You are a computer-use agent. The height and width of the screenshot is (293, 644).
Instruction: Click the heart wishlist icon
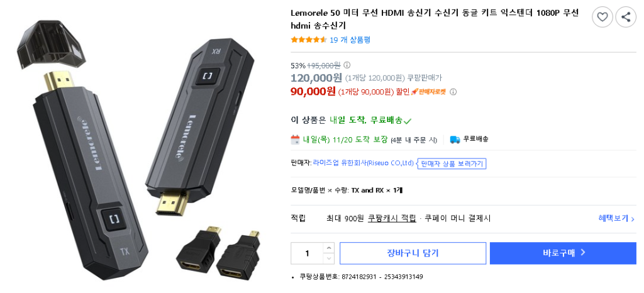point(602,17)
